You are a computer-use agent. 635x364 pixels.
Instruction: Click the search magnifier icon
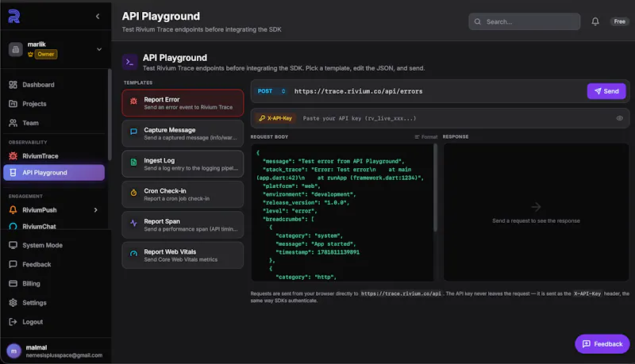pyautogui.click(x=478, y=21)
